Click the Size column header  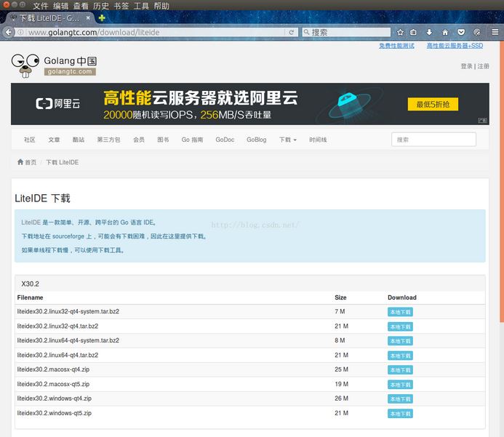pyautogui.click(x=340, y=297)
